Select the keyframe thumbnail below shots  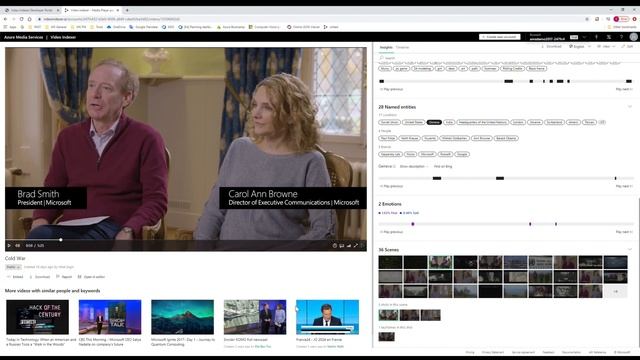(x=387, y=337)
